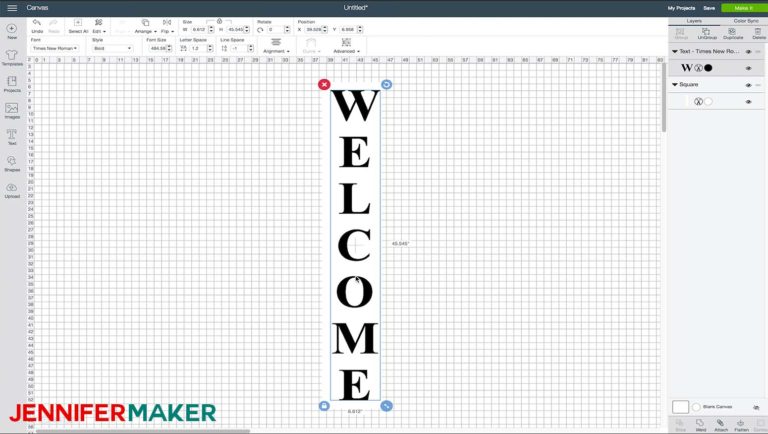
Task: Click the Font Size stepper arrows
Action: pos(169,48)
